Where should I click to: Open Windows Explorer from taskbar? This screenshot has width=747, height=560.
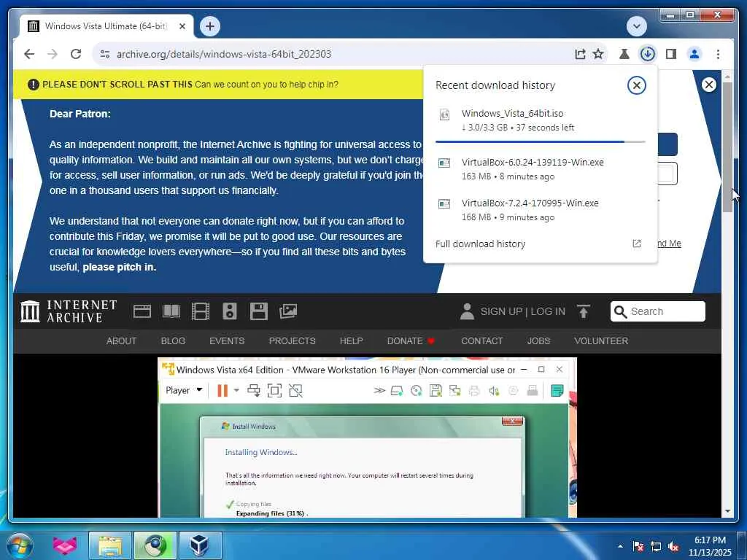[110, 545]
